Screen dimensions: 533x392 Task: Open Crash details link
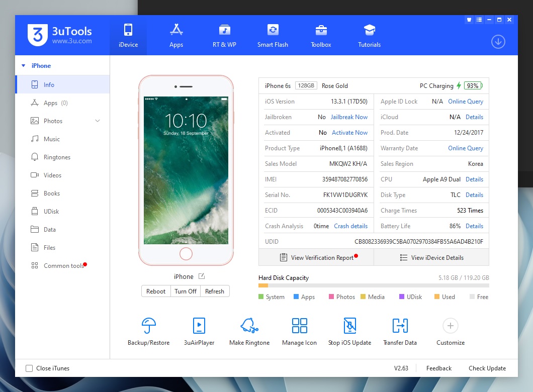pos(350,226)
